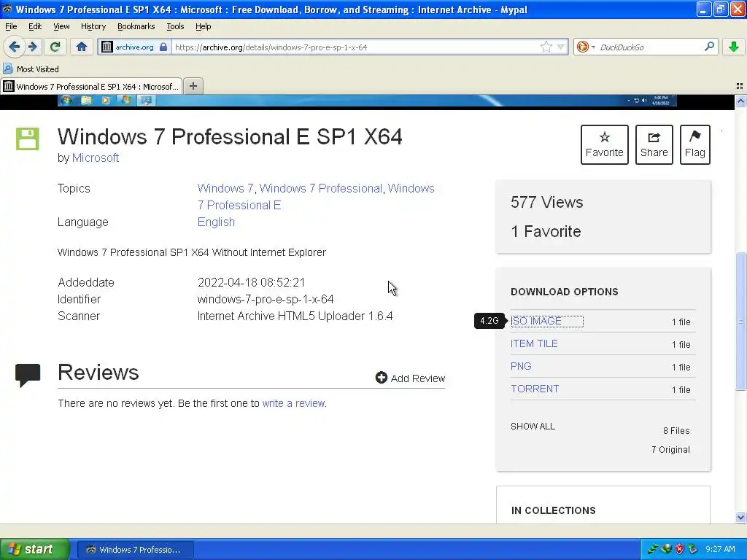Open the Home page icon
The width and height of the screenshot is (747, 560).
(x=82, y=47)
